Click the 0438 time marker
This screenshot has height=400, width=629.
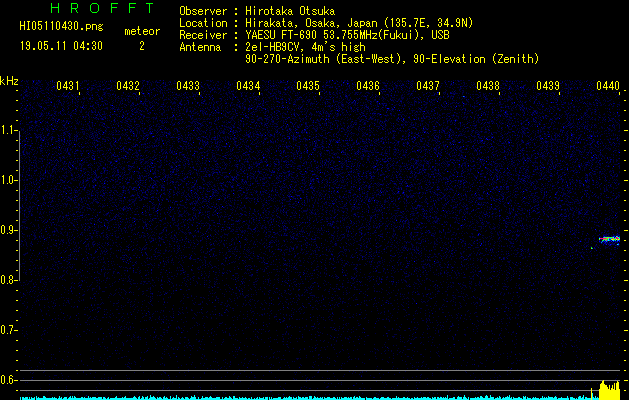click(x=488, y=86)
